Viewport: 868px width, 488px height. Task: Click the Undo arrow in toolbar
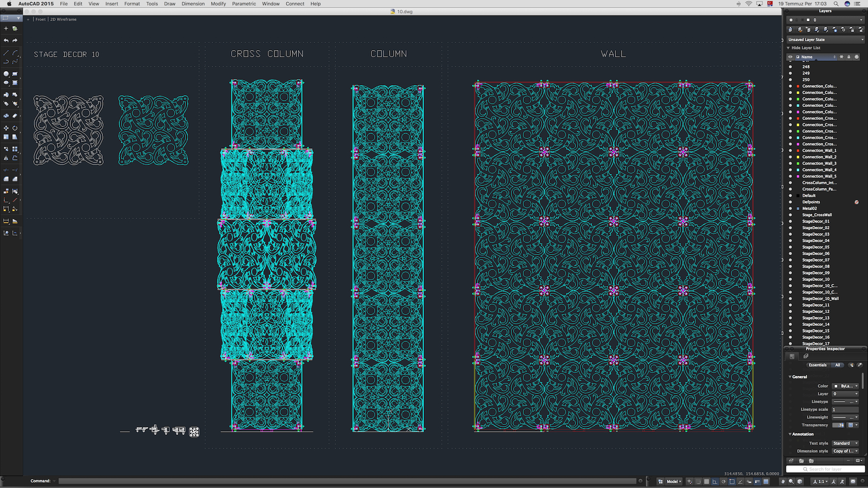coord(6,40)
